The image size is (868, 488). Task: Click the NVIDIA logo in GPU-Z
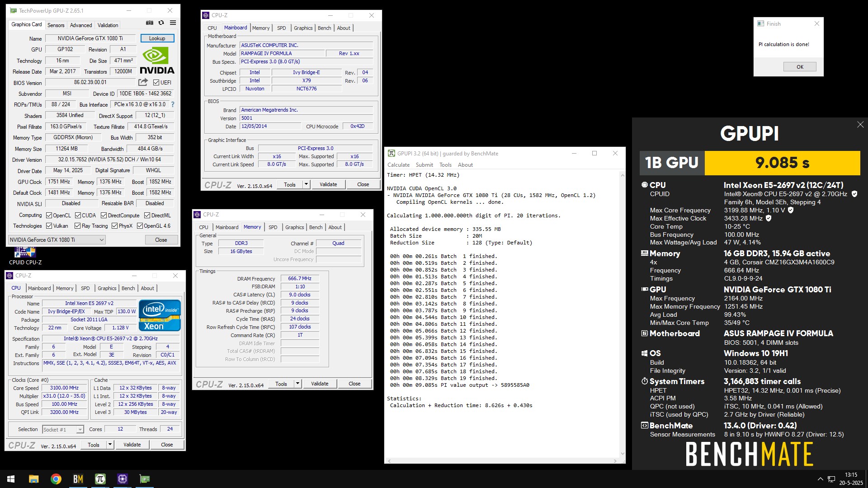click(157, 61)
